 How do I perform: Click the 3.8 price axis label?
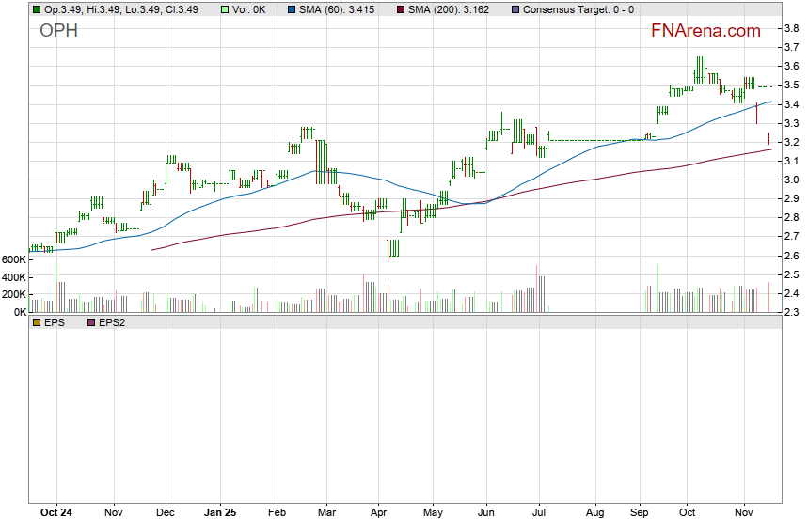point(792,29)
